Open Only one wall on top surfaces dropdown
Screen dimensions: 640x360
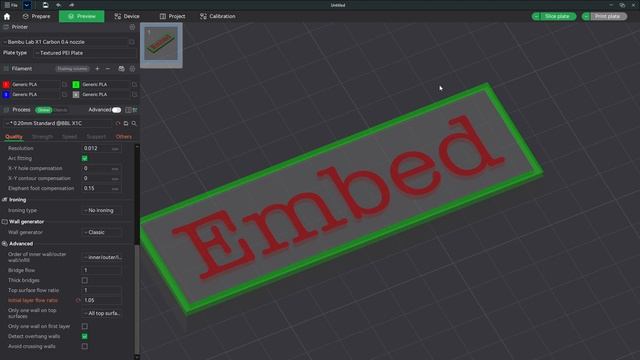coord(101,313)
